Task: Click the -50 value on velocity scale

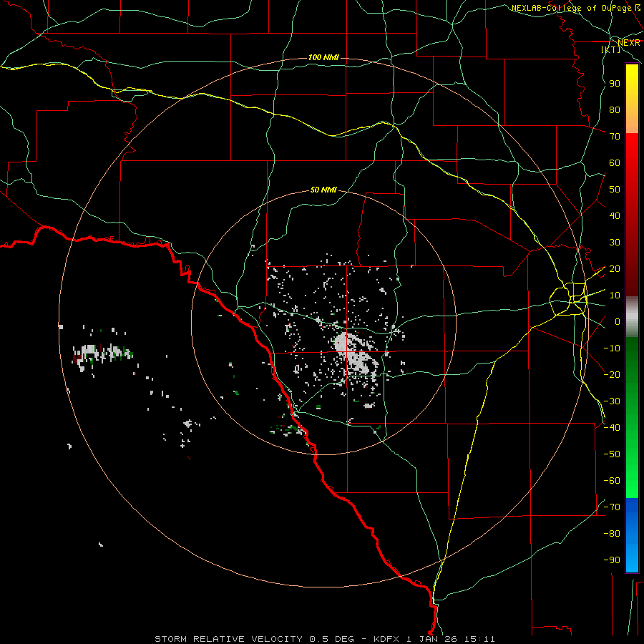Action: [x=612, y=454]
